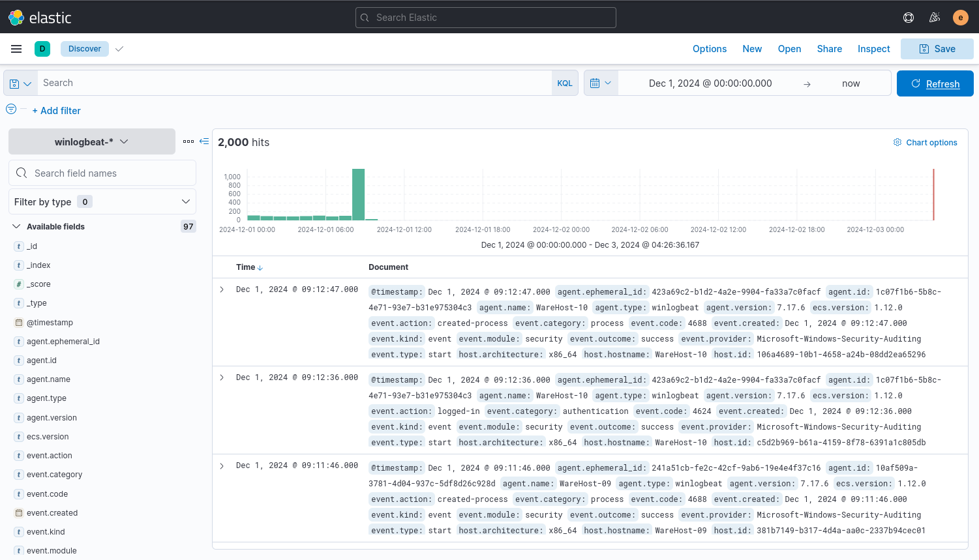
Task: Select the agent.ephemeral_id field
Action: click(63, 342)
